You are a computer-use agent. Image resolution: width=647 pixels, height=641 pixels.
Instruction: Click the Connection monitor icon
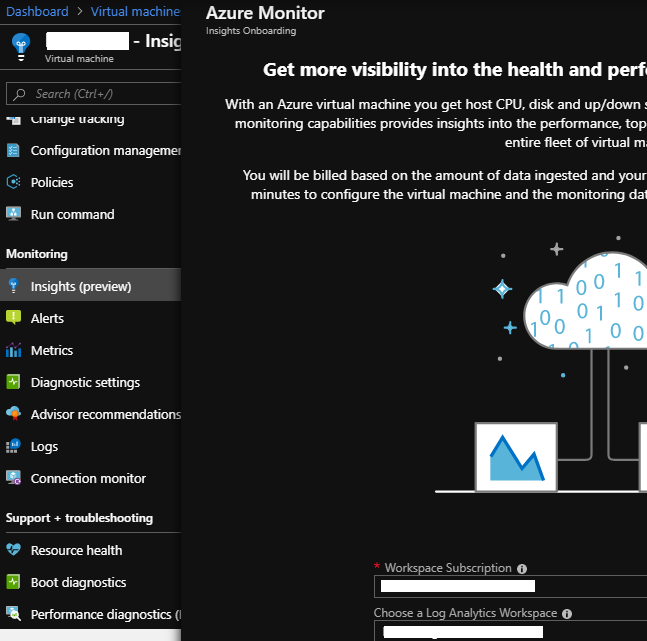13,479
